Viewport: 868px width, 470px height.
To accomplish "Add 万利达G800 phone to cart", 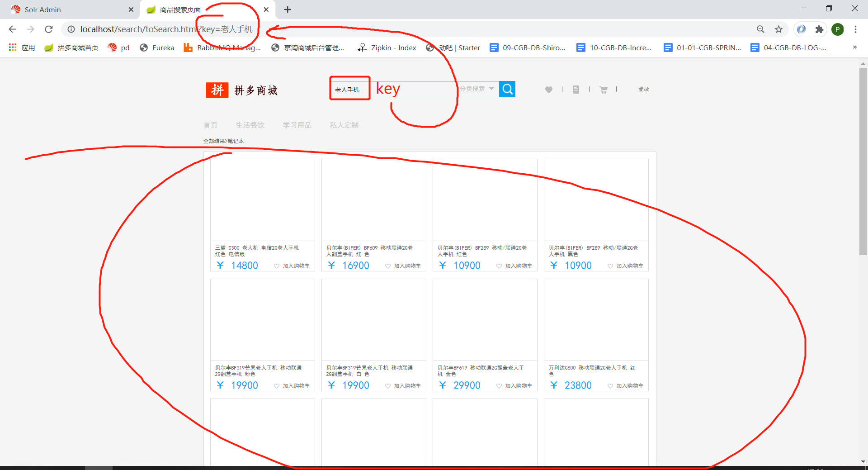I will pos(626,386).
